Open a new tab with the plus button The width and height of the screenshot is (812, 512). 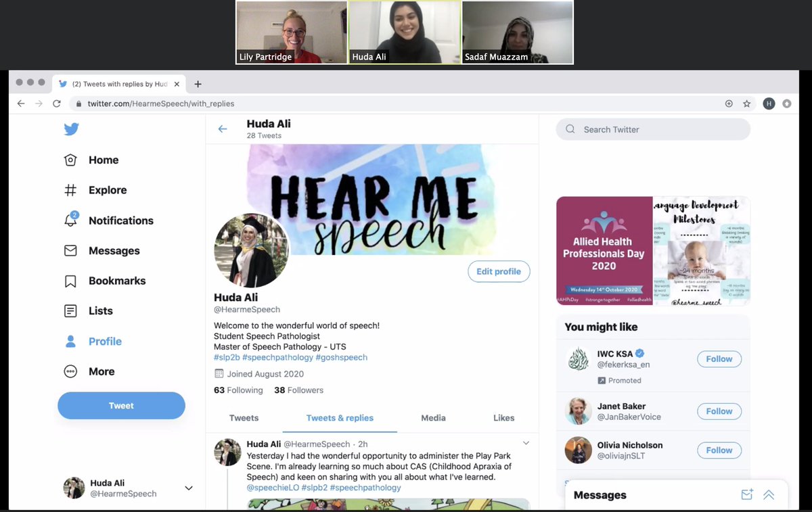(x=198, y=84)
